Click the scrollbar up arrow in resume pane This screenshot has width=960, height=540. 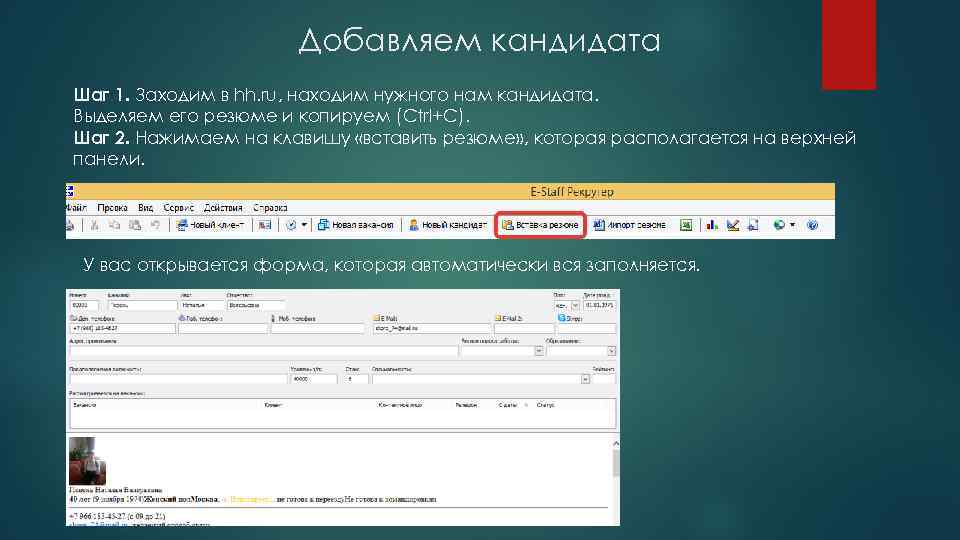pos(615,444)
